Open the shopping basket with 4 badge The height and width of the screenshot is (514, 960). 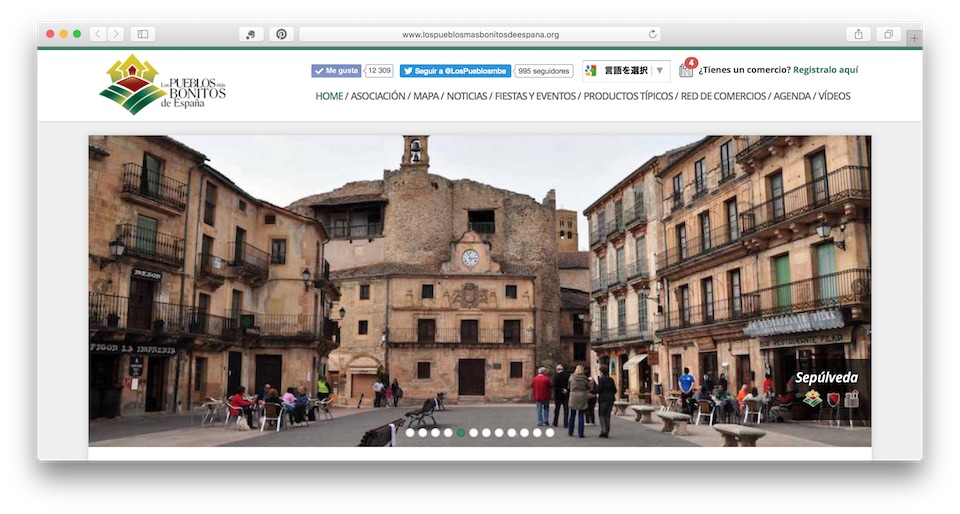(686, 70)
